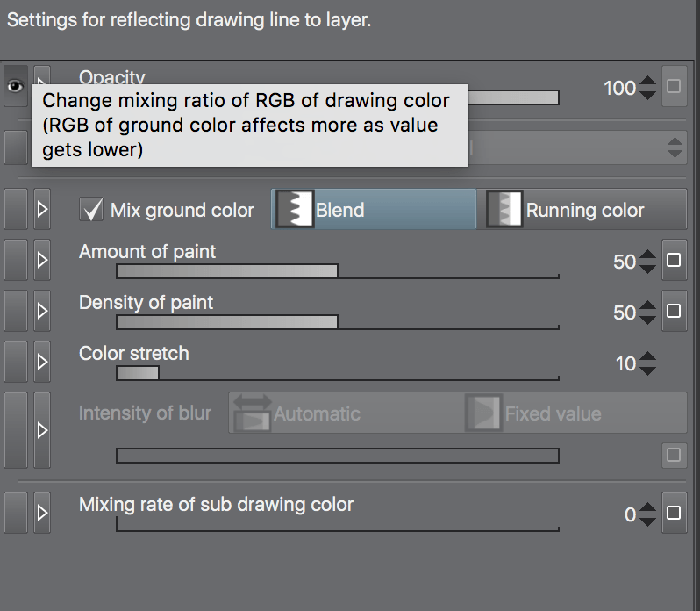Expand Color stretch options
Viewport: 700px width, 611px height.
(x=41, y=363)
